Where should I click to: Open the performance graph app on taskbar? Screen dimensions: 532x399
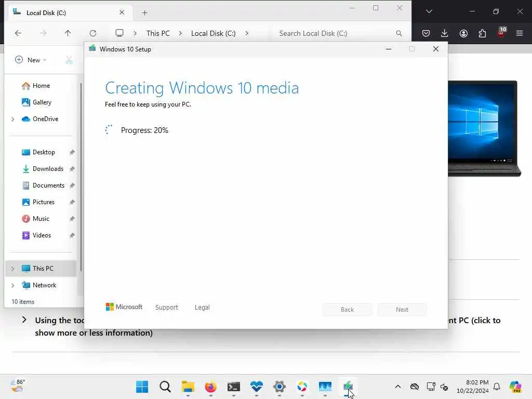(x=325, y=387)
